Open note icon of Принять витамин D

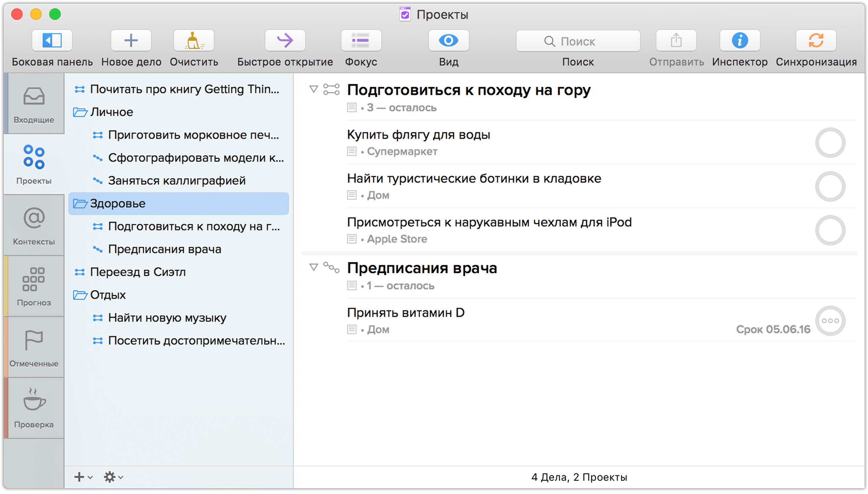point(352,330)
